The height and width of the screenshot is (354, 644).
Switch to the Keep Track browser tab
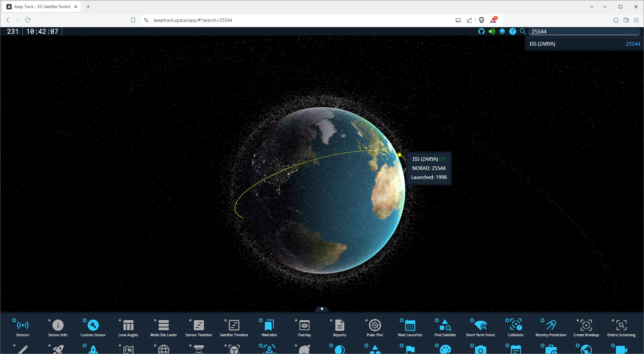[40, 6]
